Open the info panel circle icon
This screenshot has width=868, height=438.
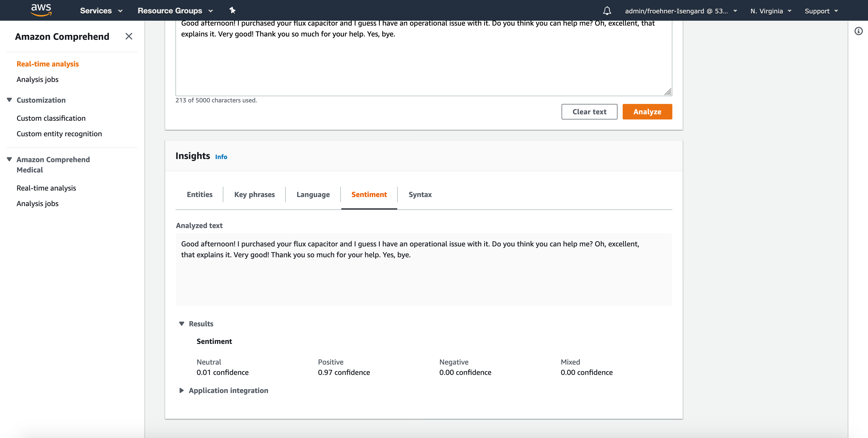[858, 31]
